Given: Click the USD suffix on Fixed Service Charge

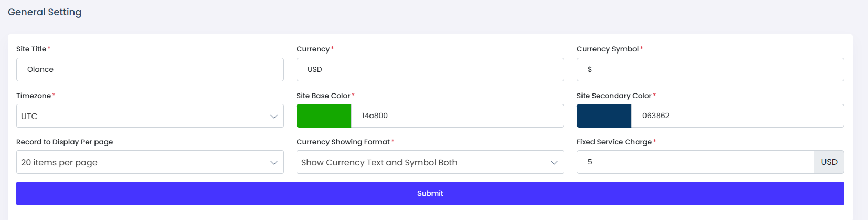Looking at the screenshot, I should click(x=829, y=162).
